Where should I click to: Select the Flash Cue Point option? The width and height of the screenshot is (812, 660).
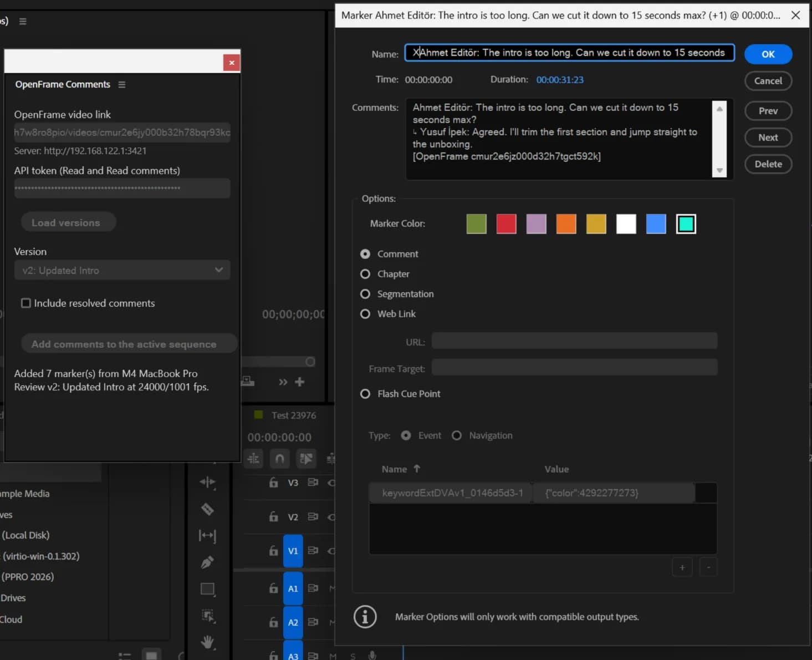(365, 394)
